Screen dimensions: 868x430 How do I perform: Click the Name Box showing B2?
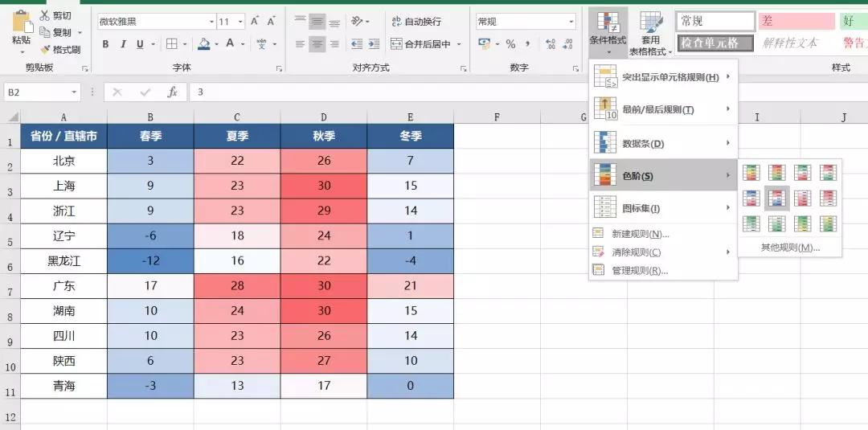click(x=42, y=92)
